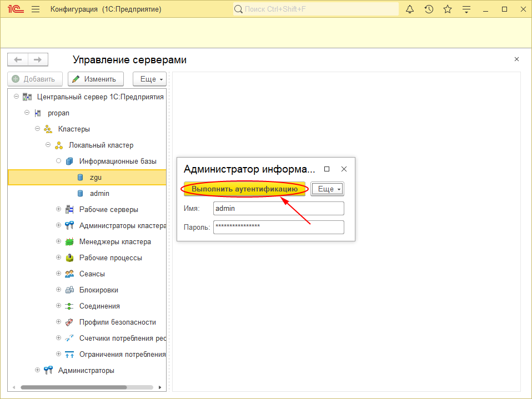The height and width of the screenshot is (399, 532).
Task: Select the zgu tree row
Action: pyautogui.click(x=87, y=177)
